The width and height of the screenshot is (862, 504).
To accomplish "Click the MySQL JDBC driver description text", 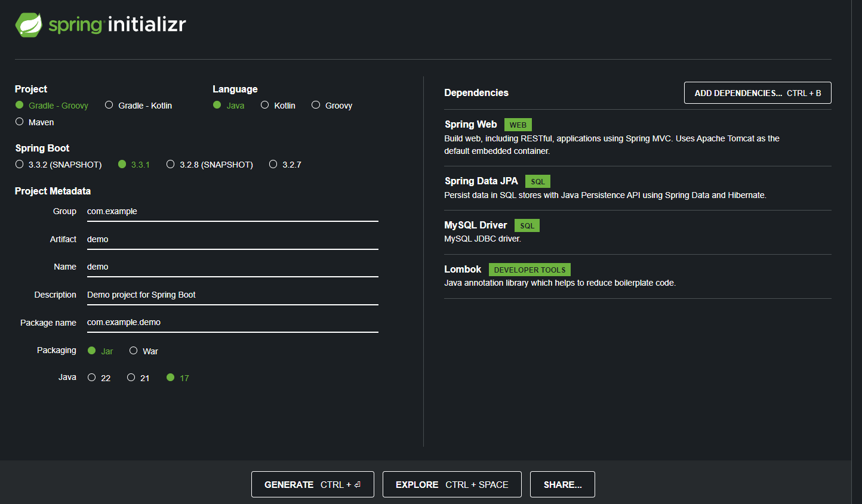I will pos(483,239).
